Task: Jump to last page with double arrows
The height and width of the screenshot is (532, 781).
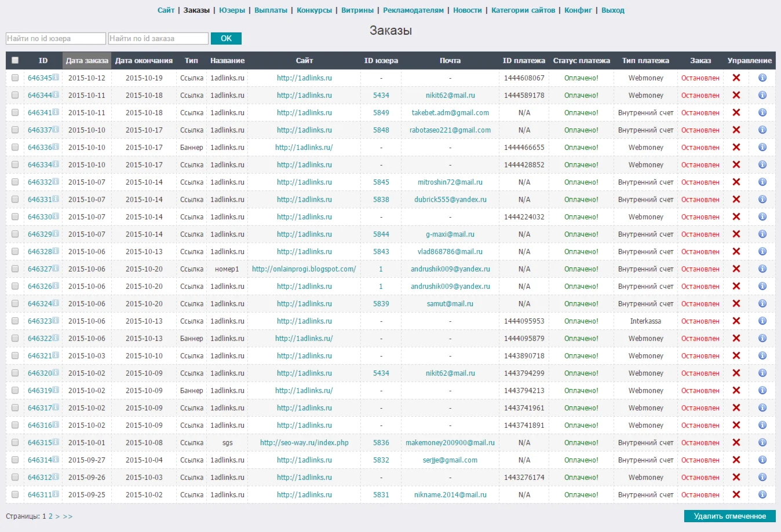Action: pos(68,516)
